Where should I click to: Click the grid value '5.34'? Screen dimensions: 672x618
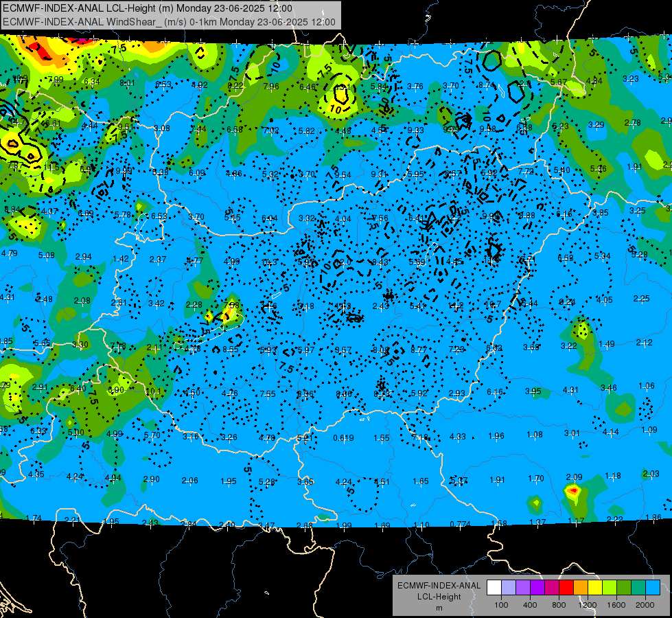point(603,256)
